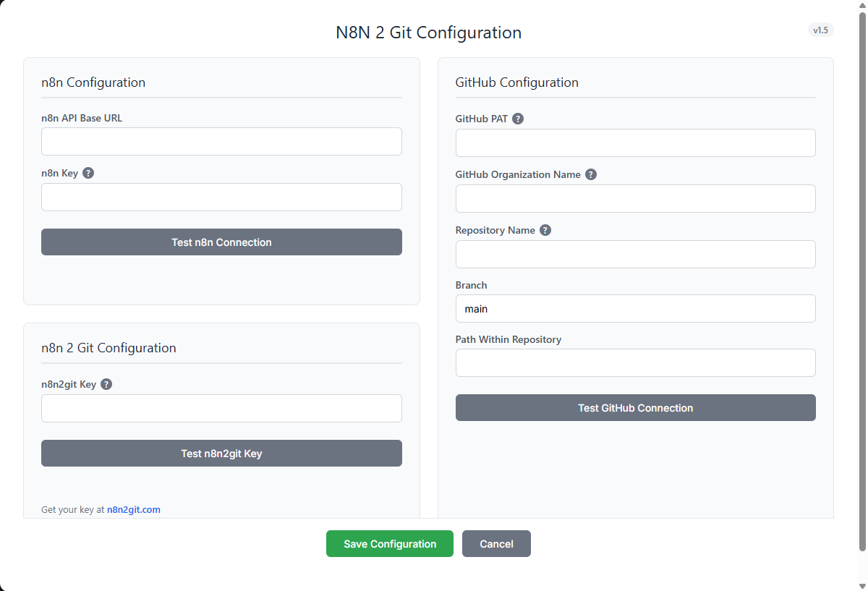
Task: Select the GitHub Organization Name field
Action: point(636,198)
